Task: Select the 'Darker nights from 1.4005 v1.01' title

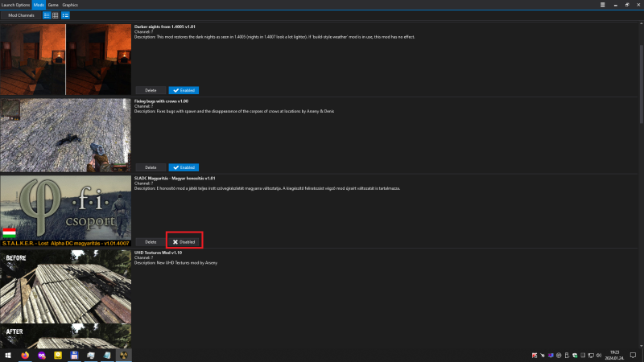Action: (165, 27)
